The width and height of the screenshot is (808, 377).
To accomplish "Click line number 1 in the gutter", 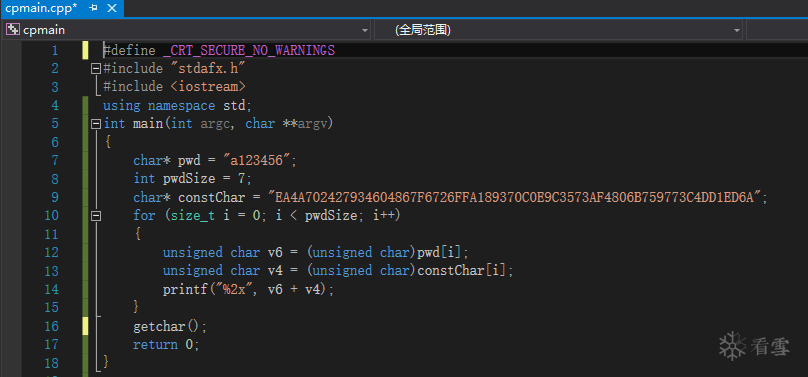I will point(55,50).
